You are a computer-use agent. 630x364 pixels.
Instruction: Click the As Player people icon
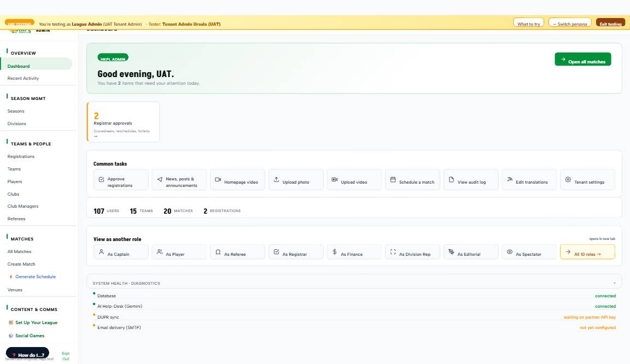160,251
